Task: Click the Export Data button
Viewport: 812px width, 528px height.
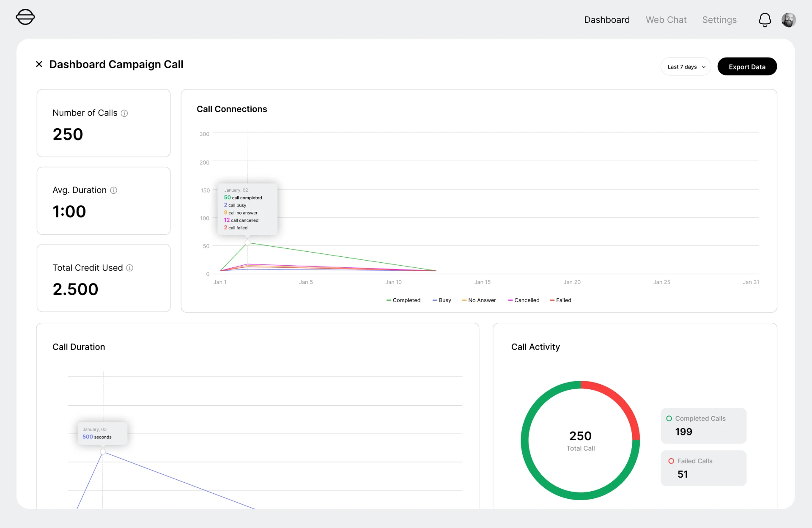Action: (x=747, y=66)
